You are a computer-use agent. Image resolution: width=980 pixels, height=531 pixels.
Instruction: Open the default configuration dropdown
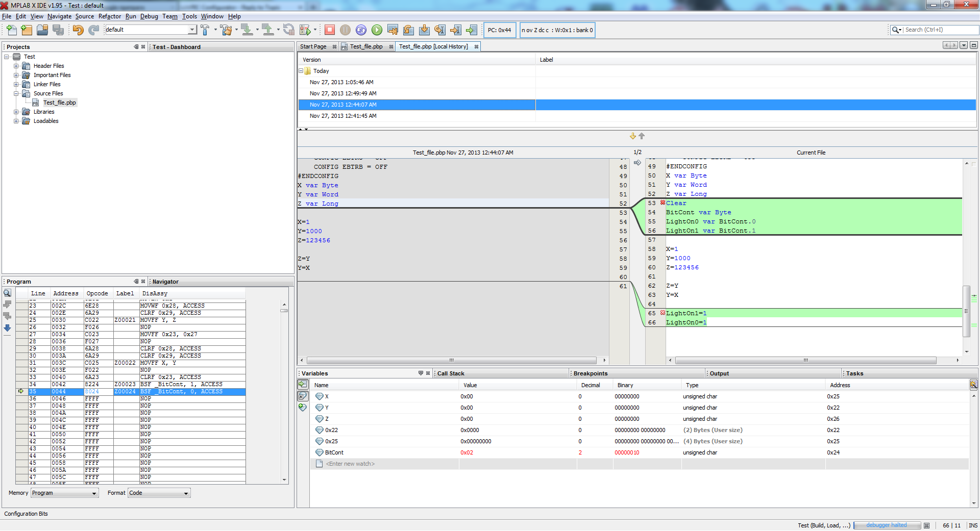click(x=192, y=30)
